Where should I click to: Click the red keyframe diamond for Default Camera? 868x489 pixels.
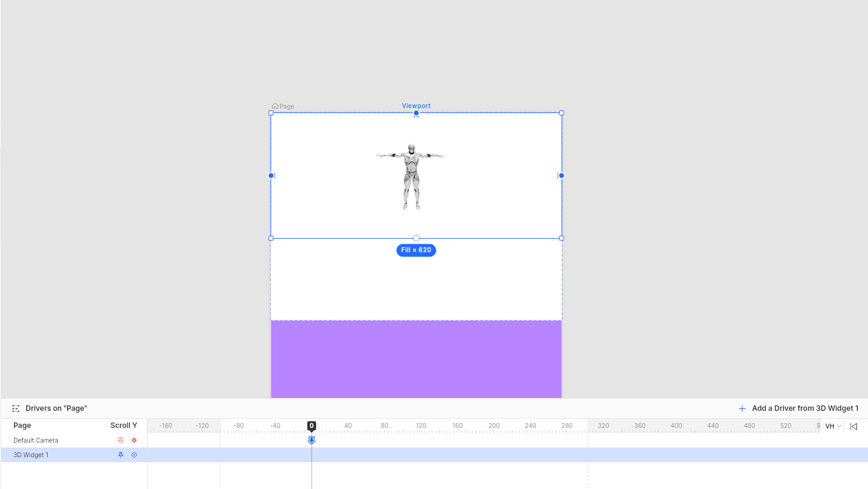point(134,440)
